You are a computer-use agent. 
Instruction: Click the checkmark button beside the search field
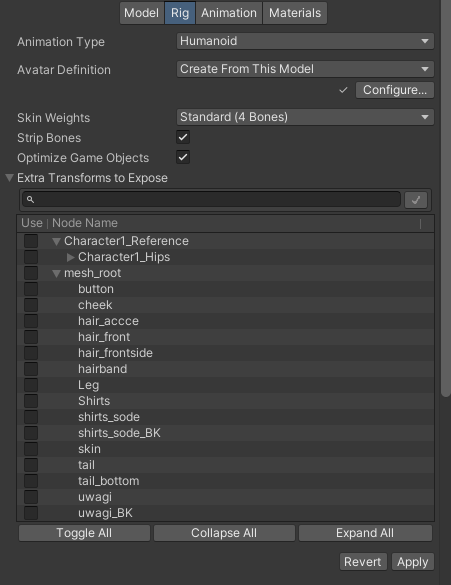pos(416,200)
